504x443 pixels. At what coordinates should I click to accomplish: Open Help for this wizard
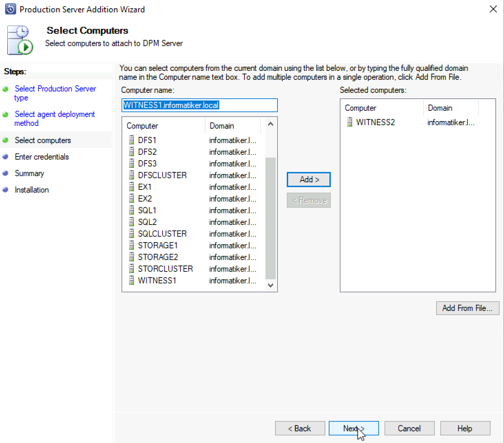coord(465,428)
